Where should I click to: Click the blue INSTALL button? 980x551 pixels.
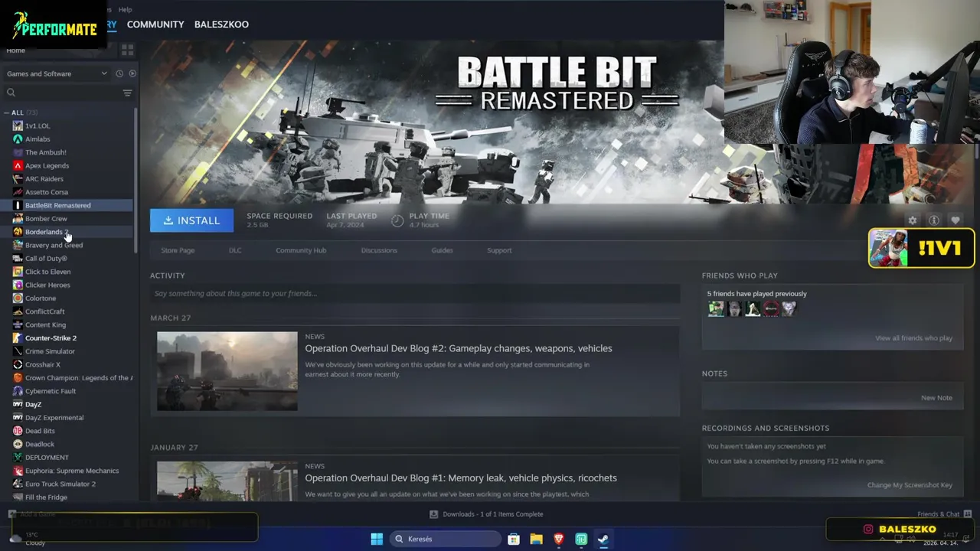click(x=191, y=220)
